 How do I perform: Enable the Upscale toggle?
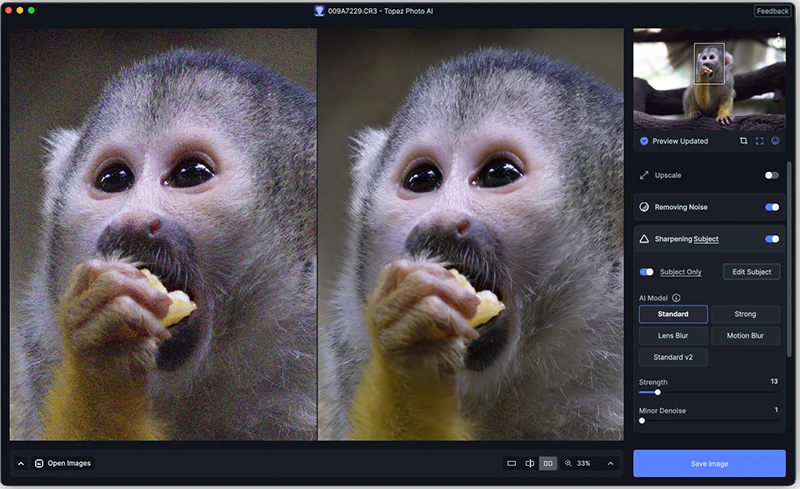tap(771, 175)
